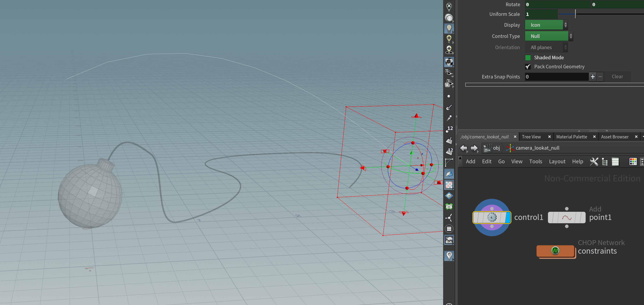Click the checkered cube materials display icon

pyautogui.click(x=449, y=62)
